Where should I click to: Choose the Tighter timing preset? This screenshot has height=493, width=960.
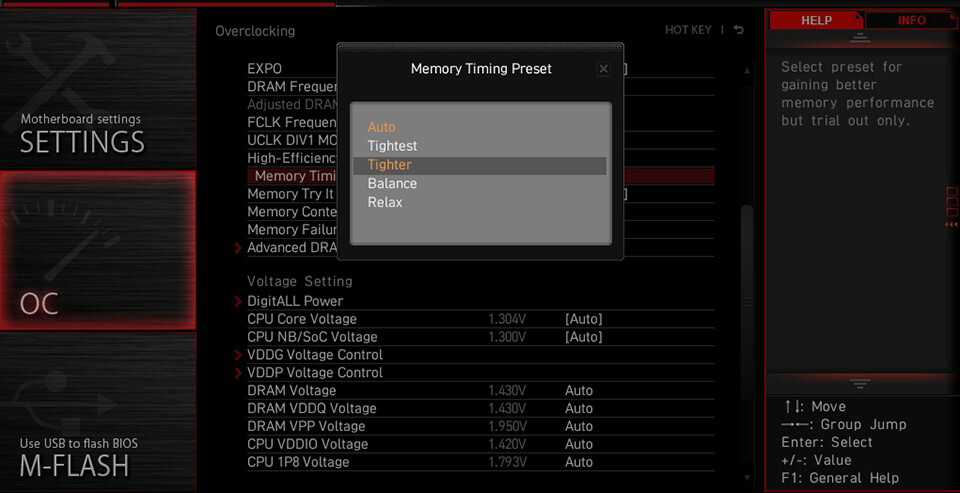[480, 165]
